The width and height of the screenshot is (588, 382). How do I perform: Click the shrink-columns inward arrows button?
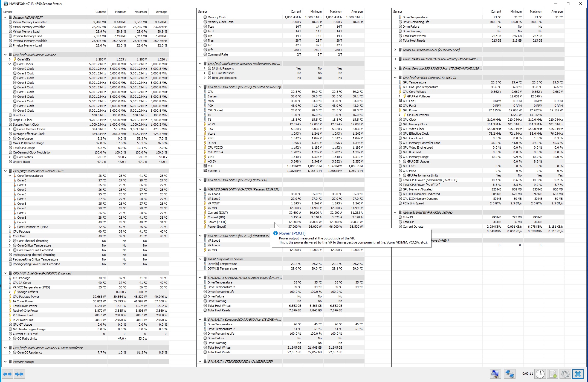click(19, 374)
